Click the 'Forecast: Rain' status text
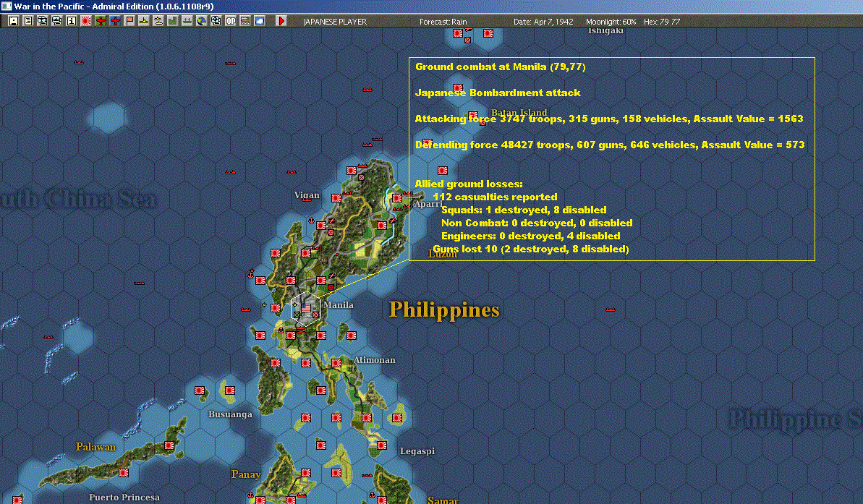Image resolution: width=863 pixels, height=504 pixels. tap(443, 22)
